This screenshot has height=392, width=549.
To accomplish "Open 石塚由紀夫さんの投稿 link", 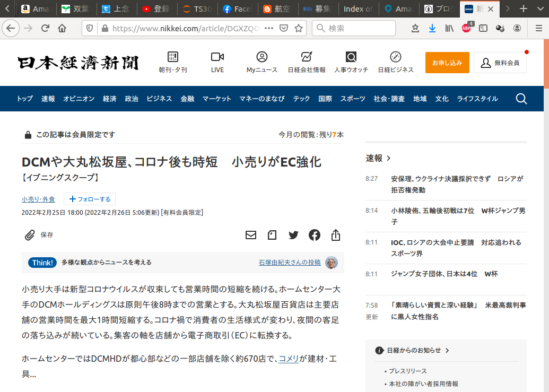I will [x=290, y=263].
